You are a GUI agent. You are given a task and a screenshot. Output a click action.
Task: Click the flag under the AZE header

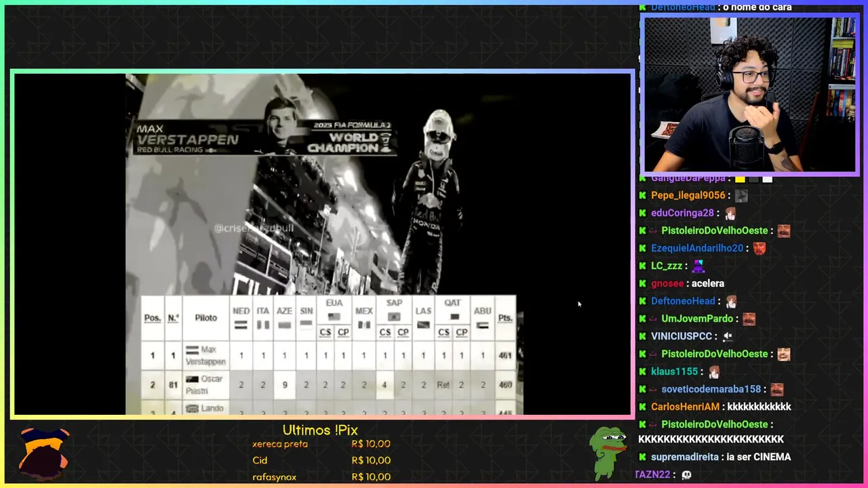[x=285, y=325]
